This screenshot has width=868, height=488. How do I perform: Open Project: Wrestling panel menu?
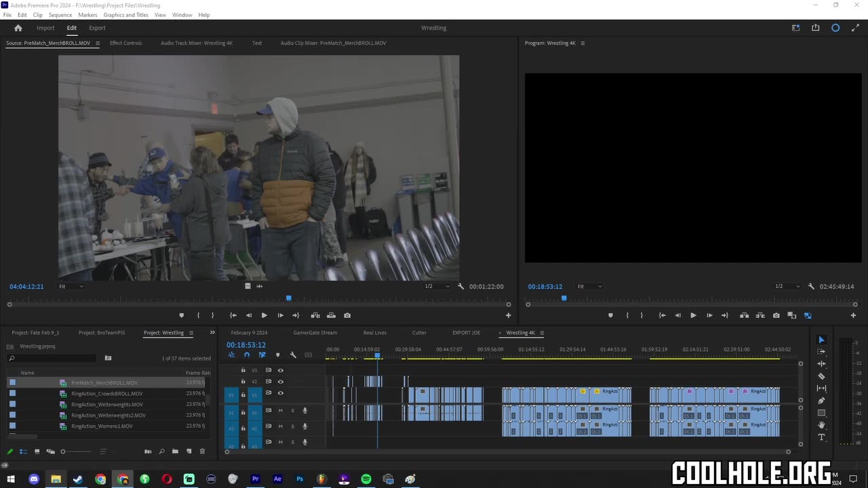pos(191,333)
